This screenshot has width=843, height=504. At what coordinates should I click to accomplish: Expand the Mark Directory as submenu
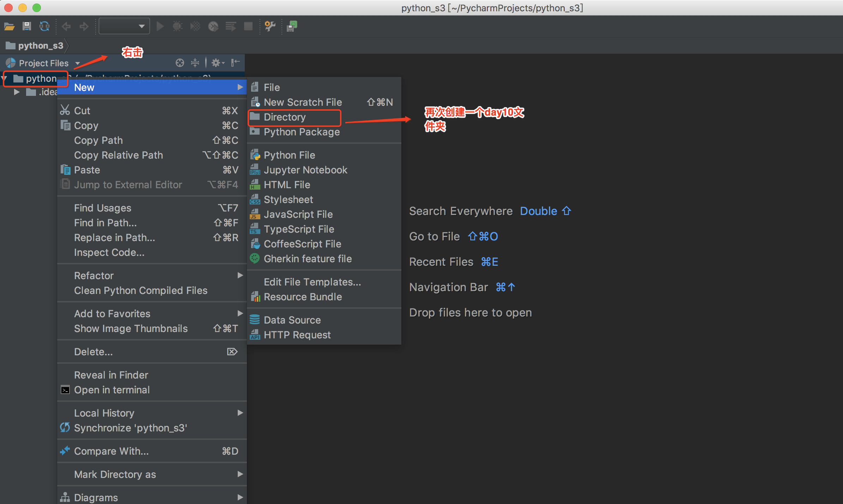click(152, 474)
